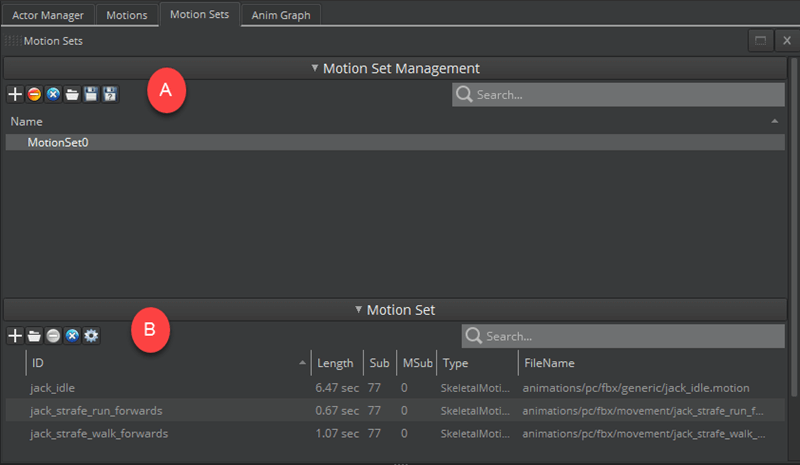Viewport: 800px width, 465px height.
Task: Click blue clear icon in Motion Set Management toolbar
Action: [x=53, y=94]
